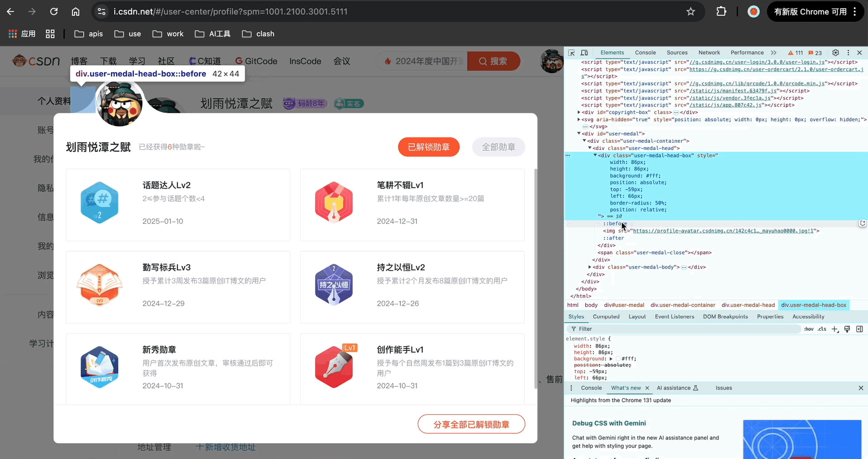Switch to the Console tab in DevTools

click(x=645, y=53)
